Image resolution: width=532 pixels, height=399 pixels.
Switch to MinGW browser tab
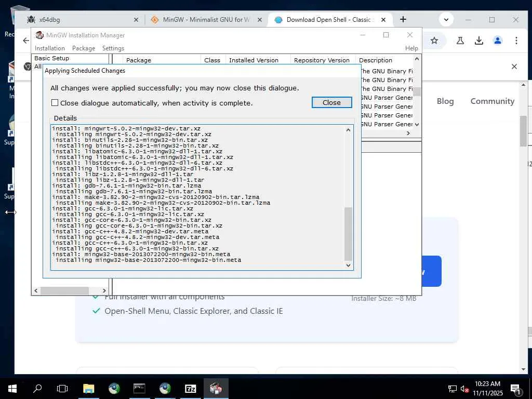click(206, 20)
